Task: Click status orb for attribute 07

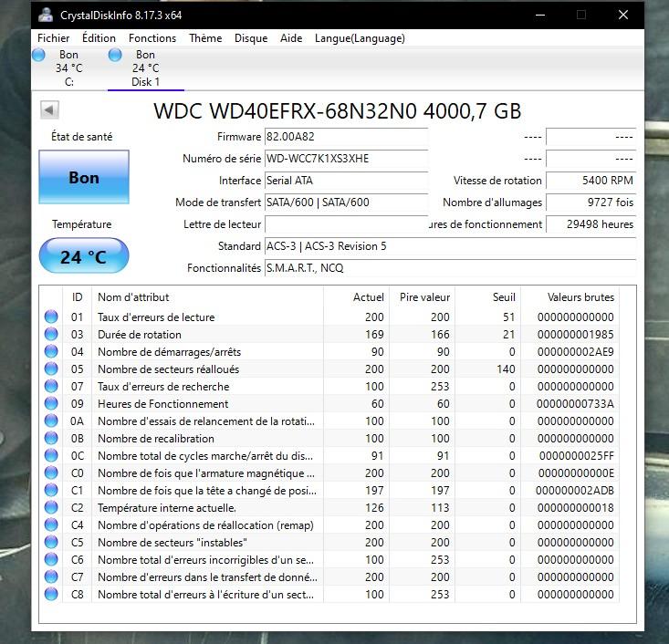Action: (51, 386)
